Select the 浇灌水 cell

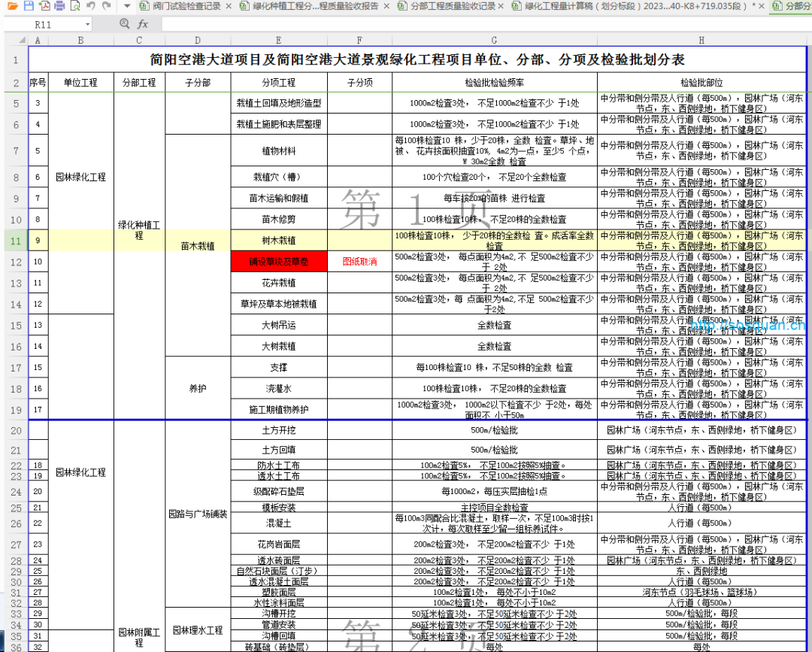(279, 388)
